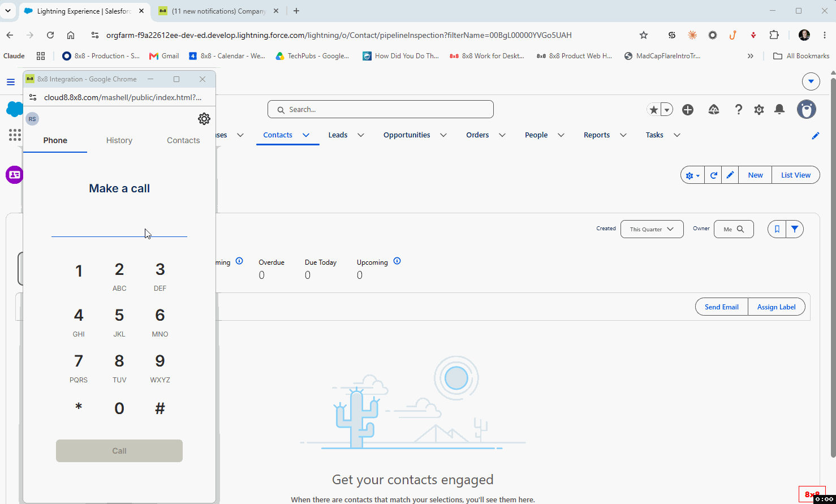Open Trailhead guidance center icon
836x504 pixels.
pos(714,110)
